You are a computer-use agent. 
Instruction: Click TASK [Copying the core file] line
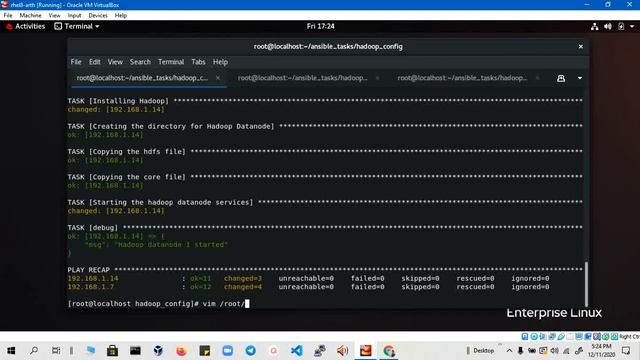pyautogui.click(x=325, y=177)
